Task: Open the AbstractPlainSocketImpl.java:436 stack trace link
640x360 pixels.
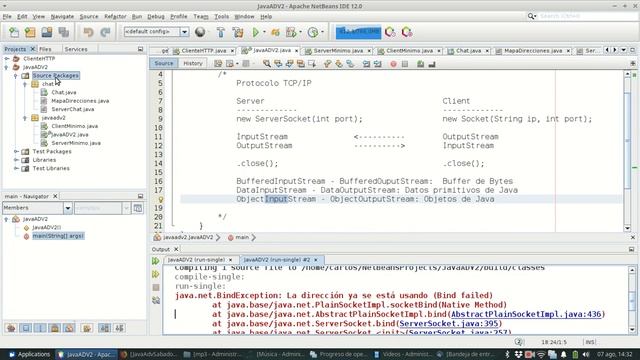Action: pyautogui.click(x=526, y=314)
